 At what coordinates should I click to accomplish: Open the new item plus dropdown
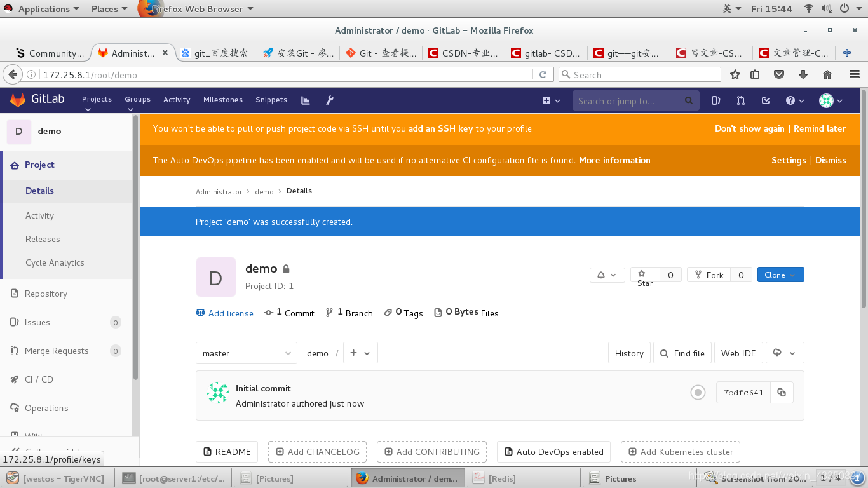point(552,100)
